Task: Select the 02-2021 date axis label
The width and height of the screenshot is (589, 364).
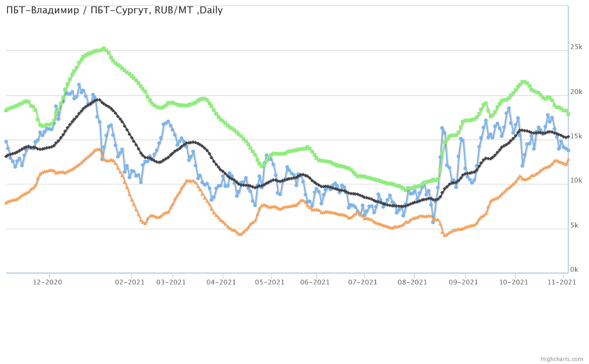Action: point(130,282)
